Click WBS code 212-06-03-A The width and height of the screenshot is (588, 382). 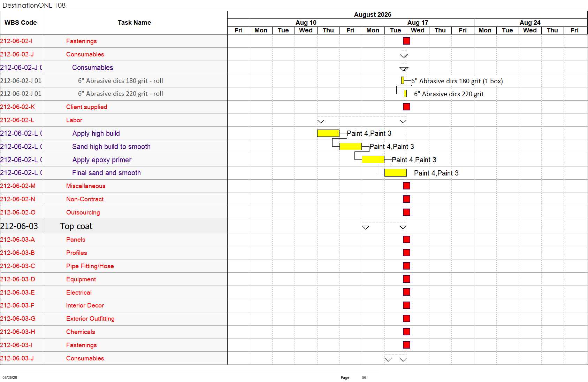coord(17,240)
